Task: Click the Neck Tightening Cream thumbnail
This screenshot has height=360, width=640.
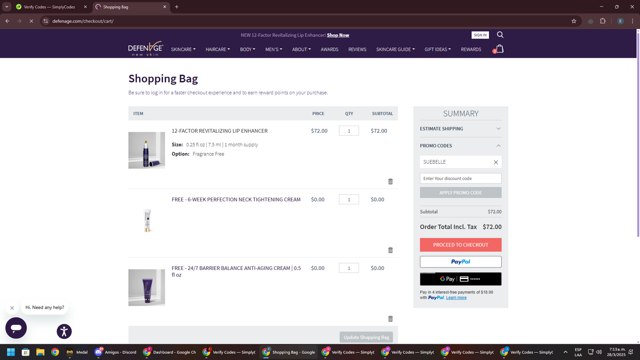Action: click(147, 220)
